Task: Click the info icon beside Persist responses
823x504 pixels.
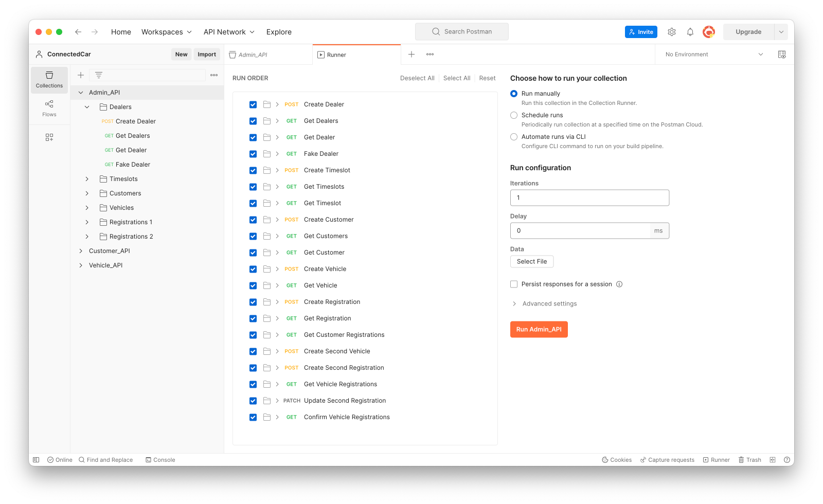Action: coord(619,284)
